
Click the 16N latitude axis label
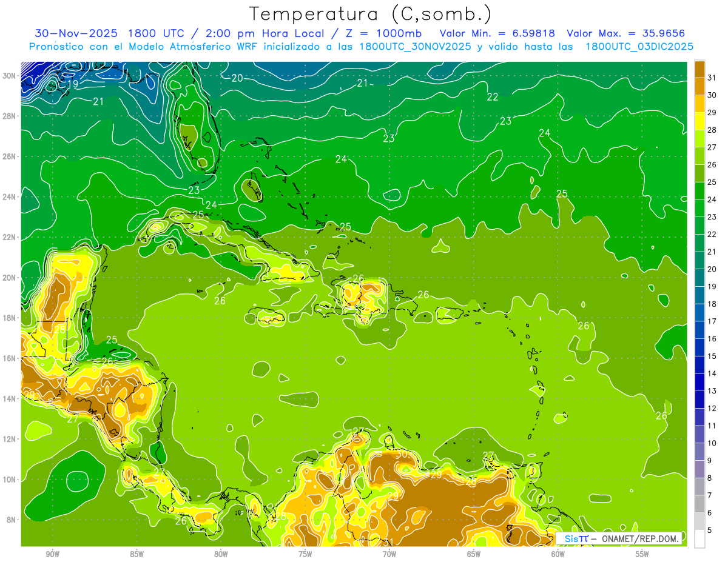point(9,358)
